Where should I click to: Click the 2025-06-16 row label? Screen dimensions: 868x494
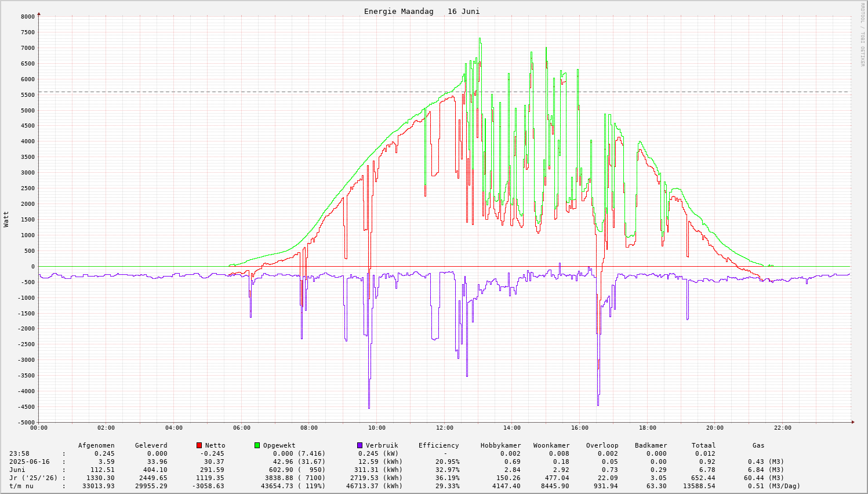point(30,462)
